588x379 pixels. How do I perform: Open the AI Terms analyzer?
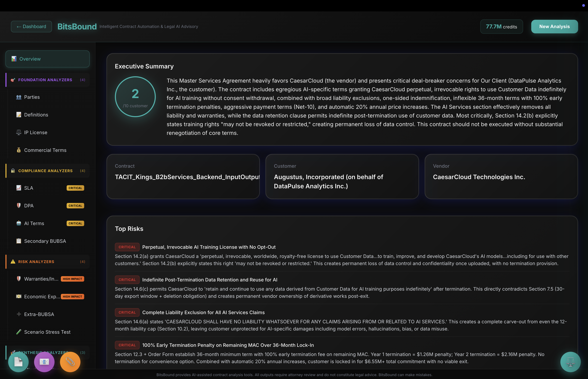tap(34, 223)
